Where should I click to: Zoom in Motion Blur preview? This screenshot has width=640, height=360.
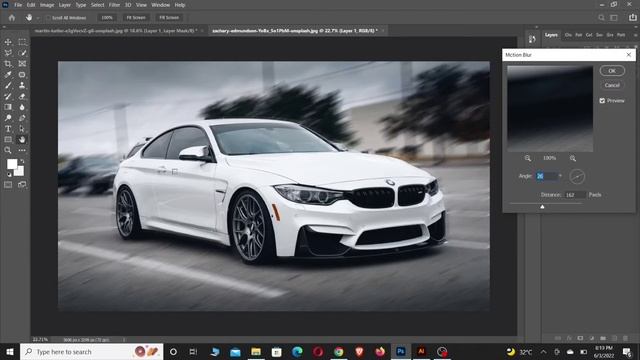[x=573, y=158]
